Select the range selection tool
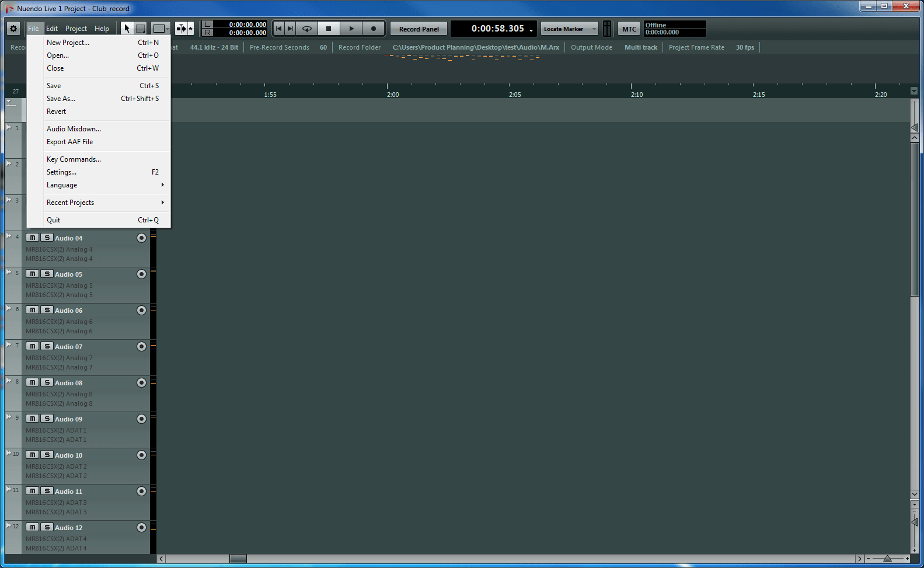 (x=141, y=28)
